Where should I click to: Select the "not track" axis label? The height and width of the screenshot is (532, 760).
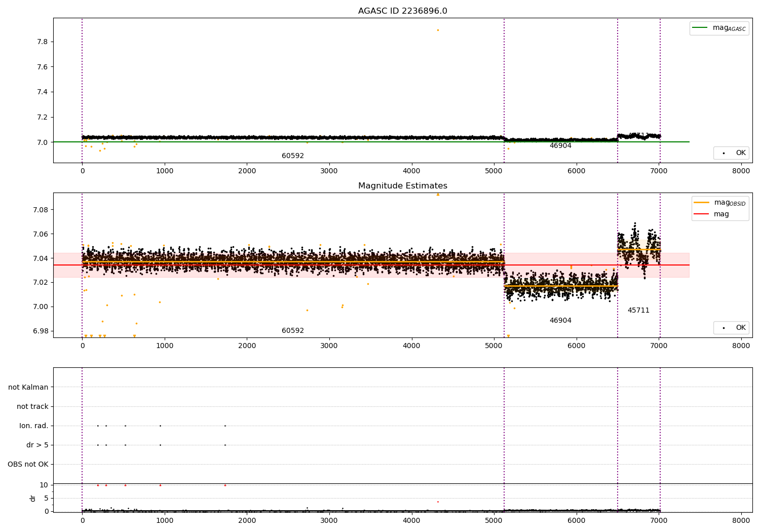[x=32, y=406]
